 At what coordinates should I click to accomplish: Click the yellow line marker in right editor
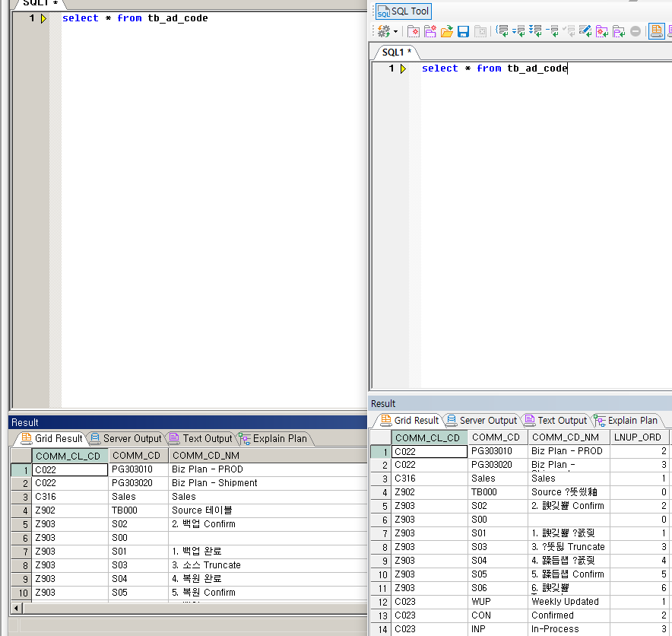tap(403, 68)
